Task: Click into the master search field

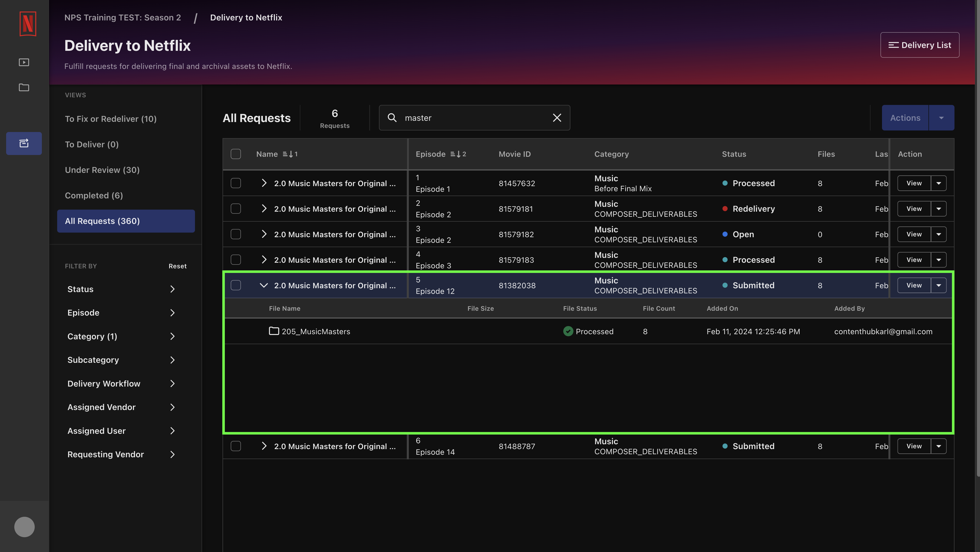Action: pyautogui.click(x=474, y=118)
